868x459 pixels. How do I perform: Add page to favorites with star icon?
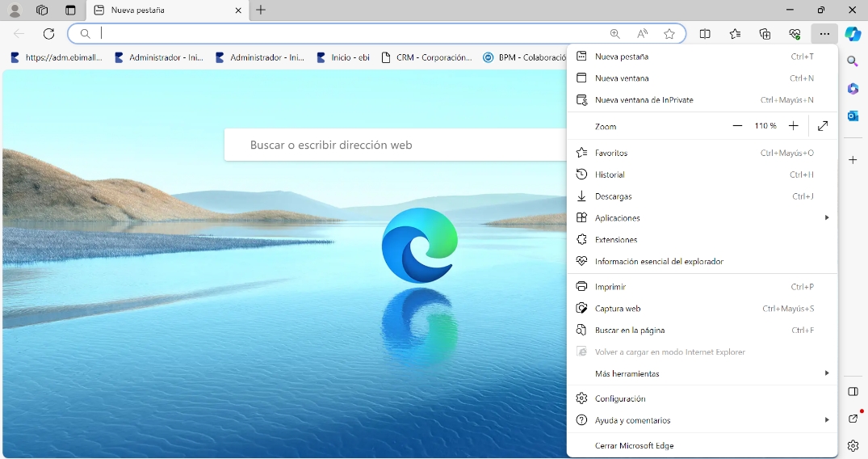pos(669,34)
